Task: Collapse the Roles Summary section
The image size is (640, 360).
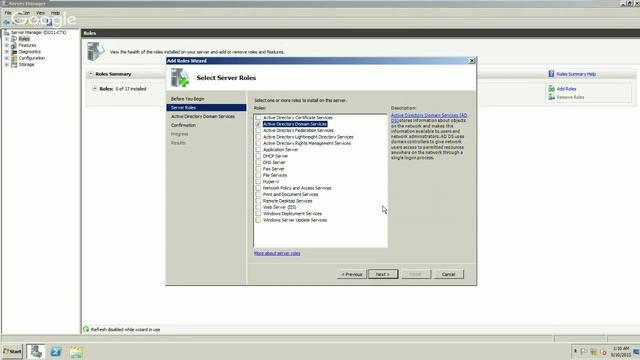Action: pyautogui.click(x=91, y=74)
